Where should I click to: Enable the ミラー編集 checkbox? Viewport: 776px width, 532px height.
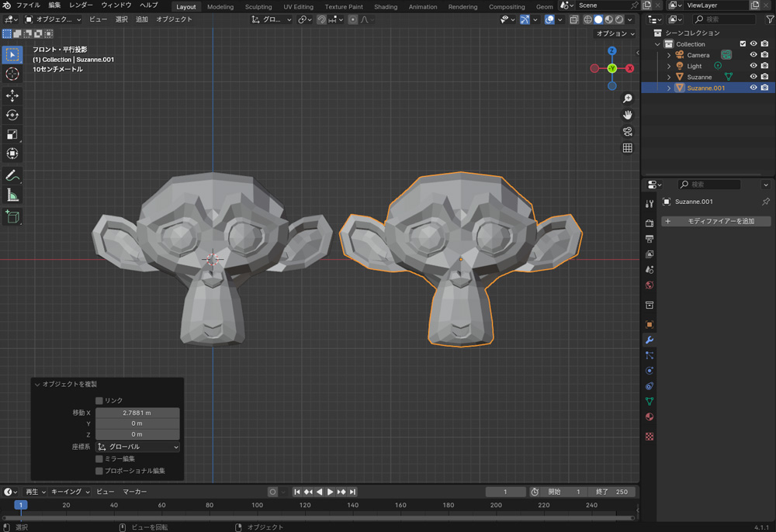click(x=99, y=459)
